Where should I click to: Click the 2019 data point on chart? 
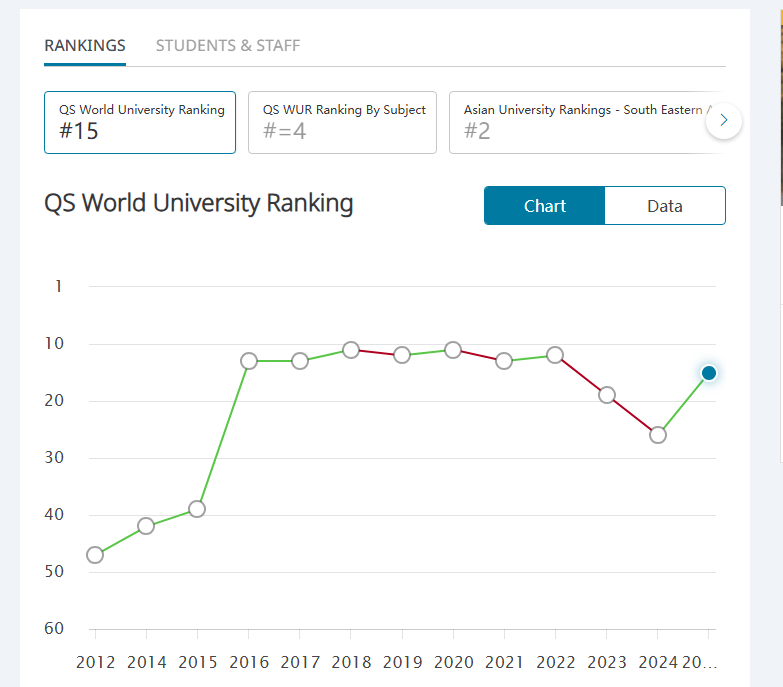[x=402, y=355]
